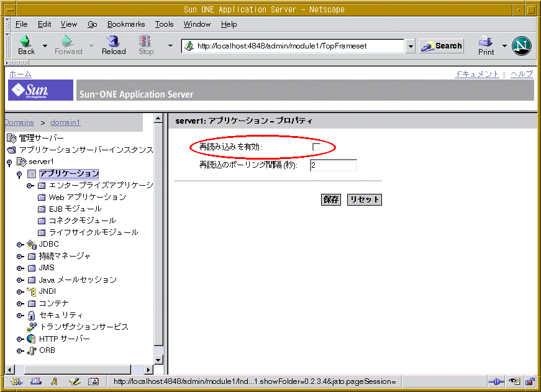Click the アプリケーションサーバーインスタンス folder icon
541x392 pixels.
tap(12, 150)
